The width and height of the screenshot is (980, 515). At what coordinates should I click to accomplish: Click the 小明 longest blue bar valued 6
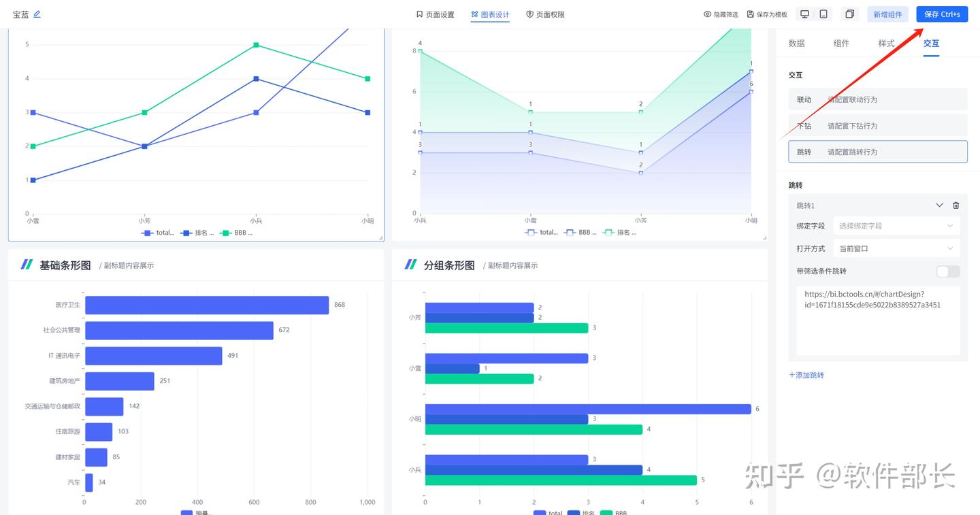pyautogui.click(x=588, y=409)
